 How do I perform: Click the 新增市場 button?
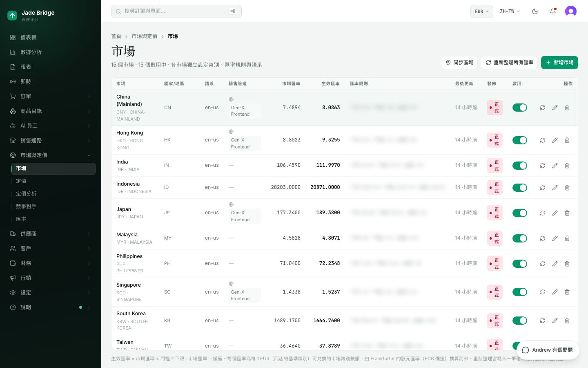point(559,63)
